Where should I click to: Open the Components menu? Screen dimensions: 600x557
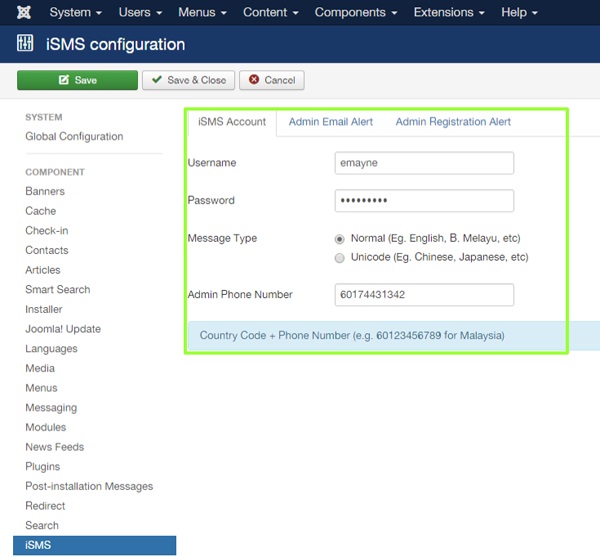pyautogui.click(x=356, y=12)
